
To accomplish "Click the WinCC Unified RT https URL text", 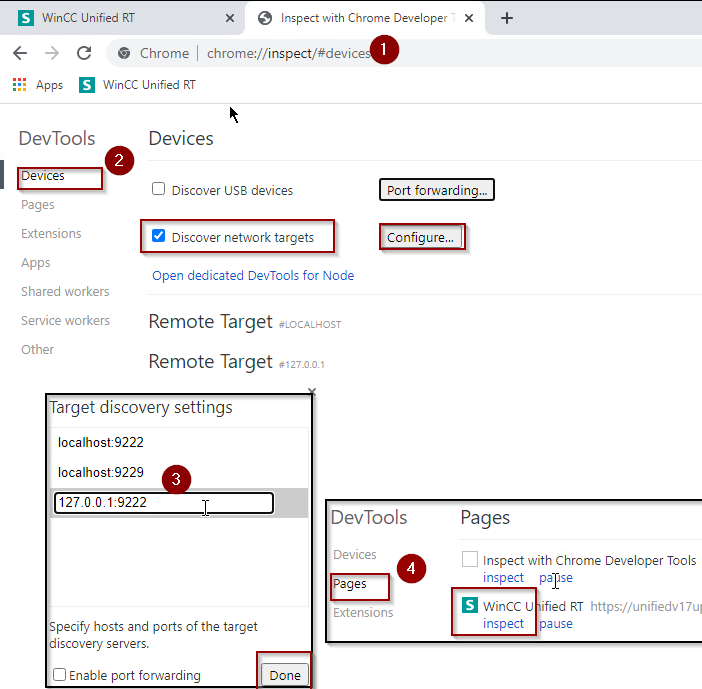I will tap(646, 607).
